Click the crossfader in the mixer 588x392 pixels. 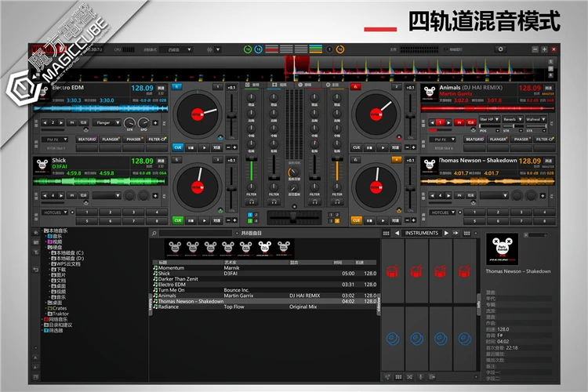pyautogui.click(x=293, y=217)
